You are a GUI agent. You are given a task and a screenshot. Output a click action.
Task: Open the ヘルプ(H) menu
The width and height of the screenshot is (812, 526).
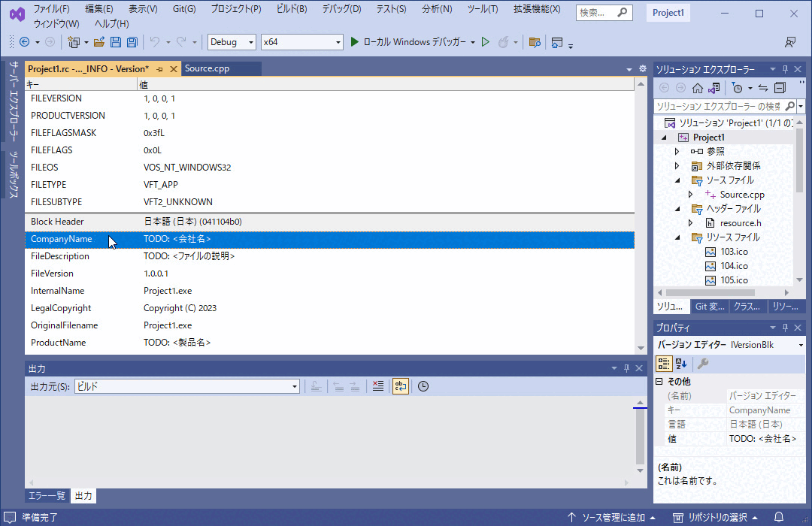(x=111, y=23)
